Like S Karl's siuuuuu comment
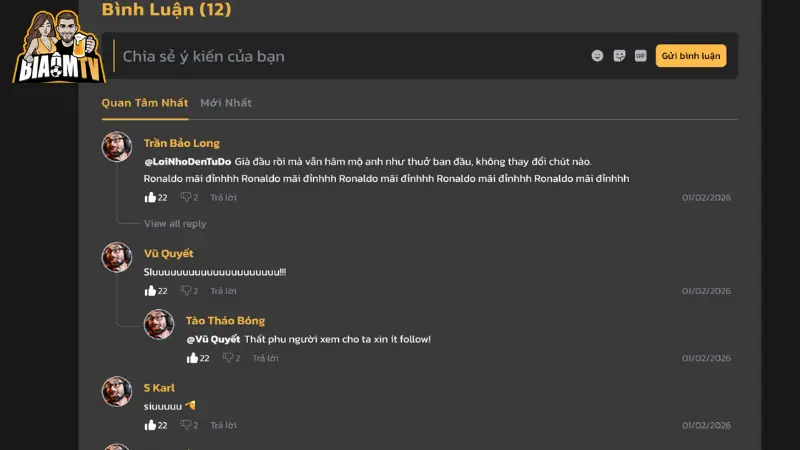 click(151, 425)
